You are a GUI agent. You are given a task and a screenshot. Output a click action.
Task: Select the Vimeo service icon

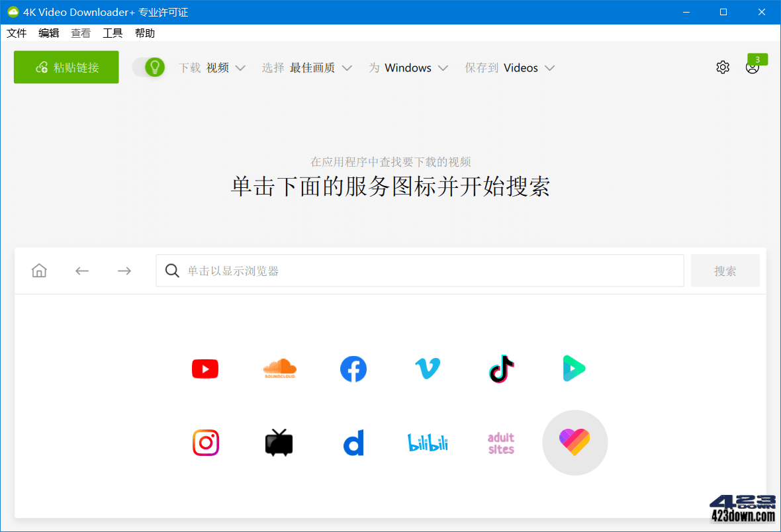[x=427, y=369]
